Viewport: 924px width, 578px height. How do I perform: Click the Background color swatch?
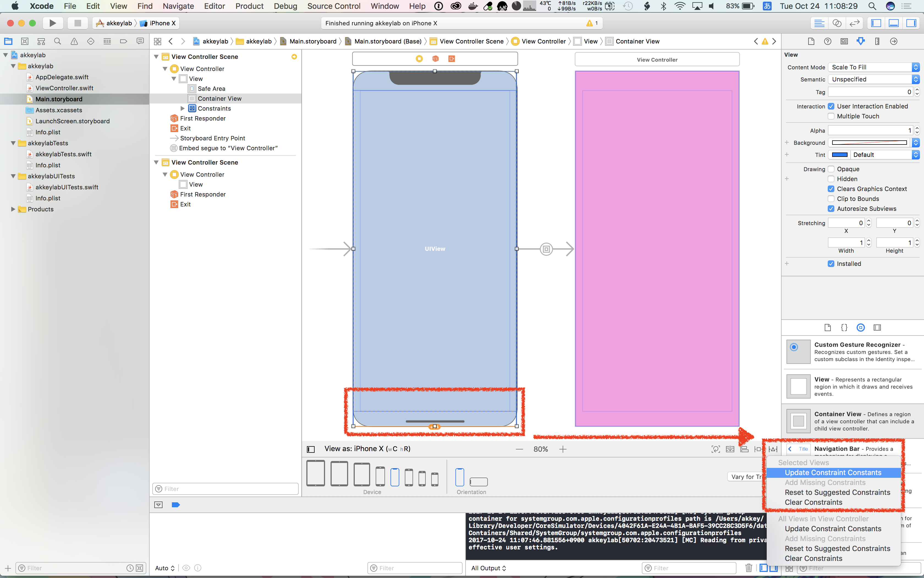pyautogui.click(x=869, y=143)
